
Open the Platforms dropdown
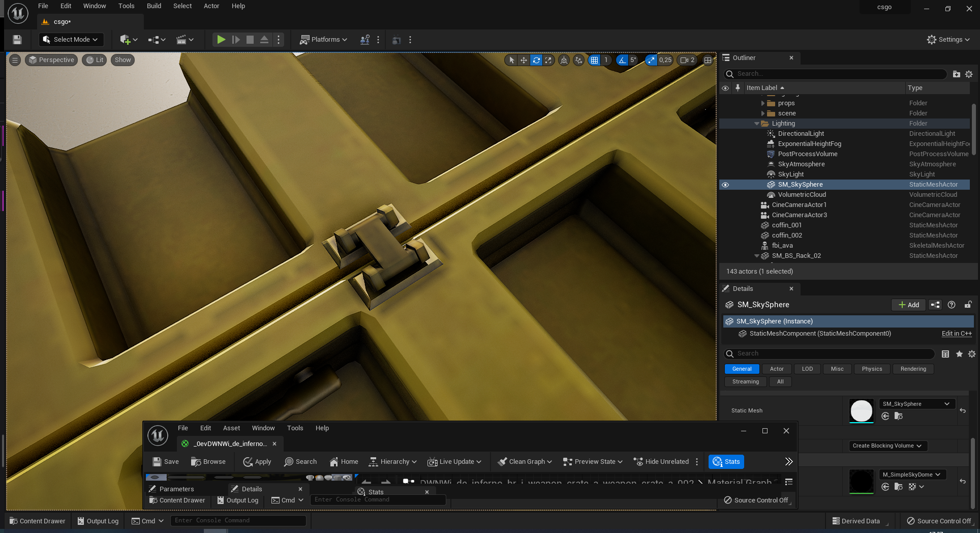click(x=324, y=40)
